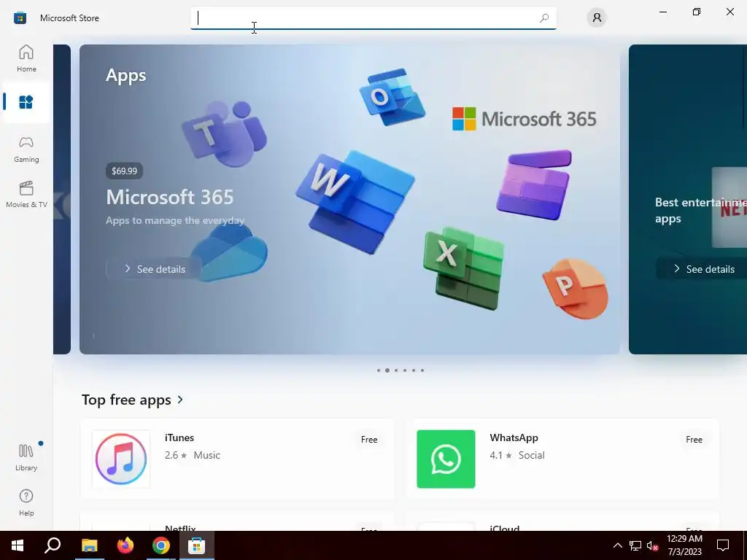Click the Free button for iTunes
Viewport: 747px width, 560px height.
pos(369,440)
